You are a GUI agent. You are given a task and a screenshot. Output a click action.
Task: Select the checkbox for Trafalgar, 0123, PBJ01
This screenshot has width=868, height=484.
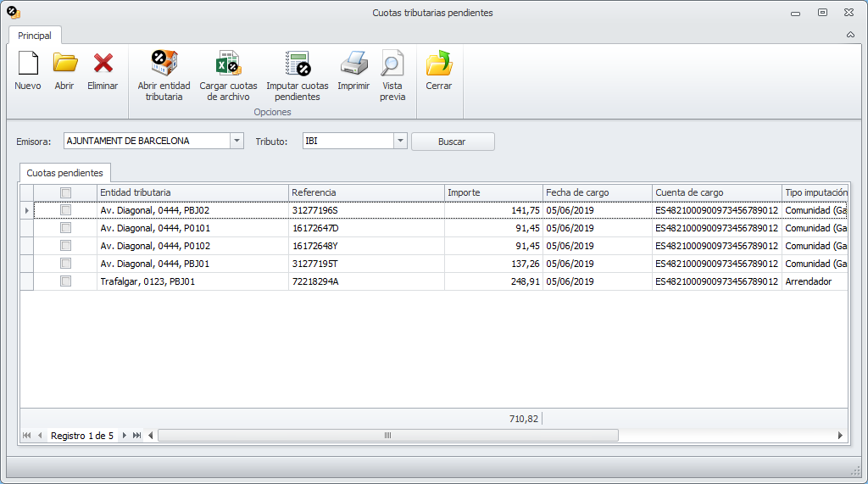tap(66, 281)
